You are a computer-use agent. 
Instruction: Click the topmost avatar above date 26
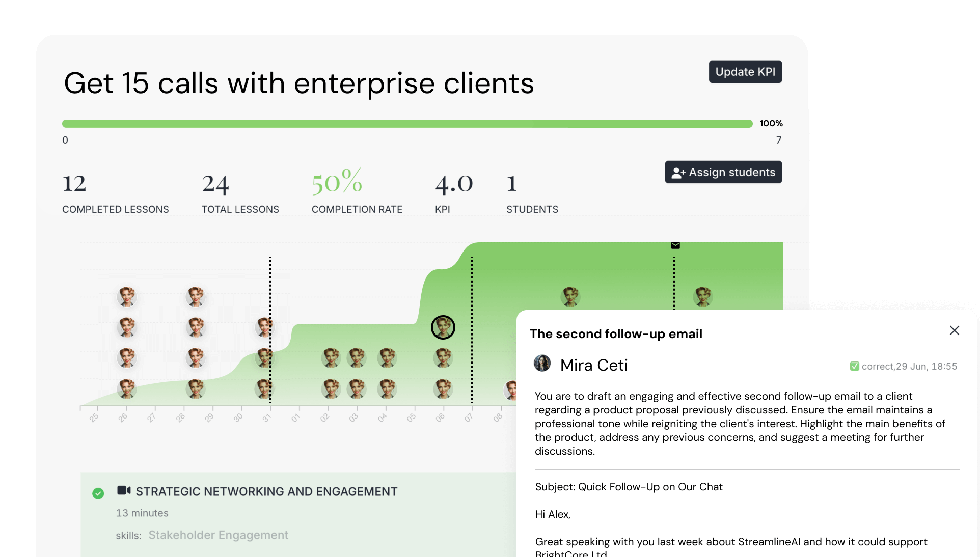click(127, 296)
